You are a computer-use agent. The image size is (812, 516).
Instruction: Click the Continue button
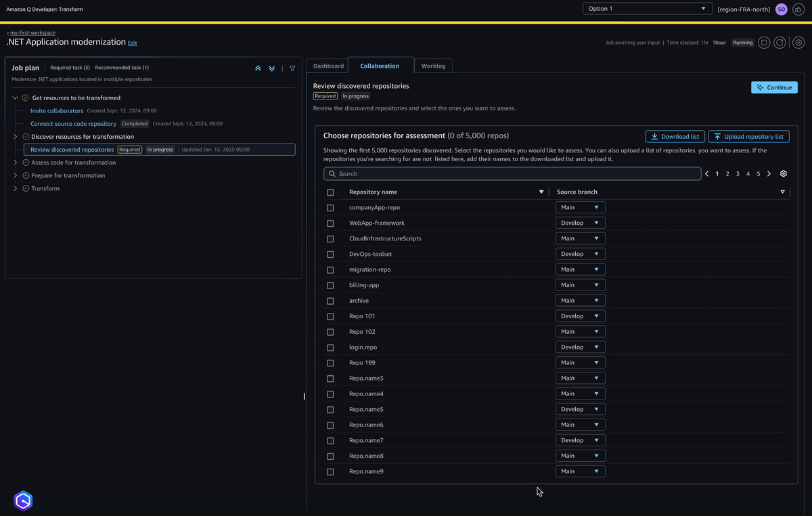pyautogui.click(x=774, y=87)
